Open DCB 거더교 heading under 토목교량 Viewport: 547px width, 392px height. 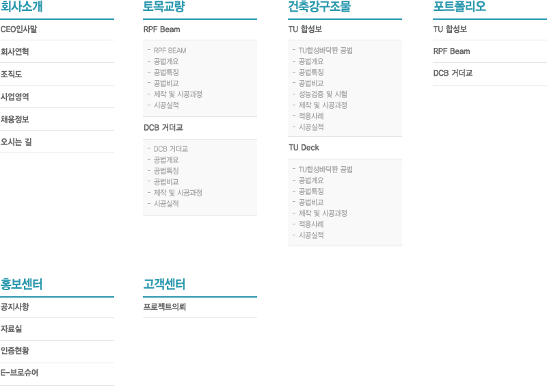(x=163, y=128)
